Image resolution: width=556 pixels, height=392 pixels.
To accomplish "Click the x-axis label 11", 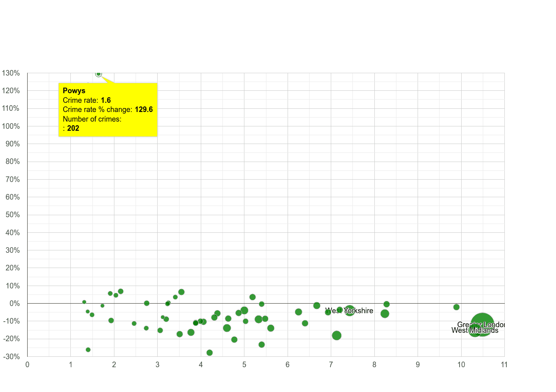I will [x=504, y=365].
